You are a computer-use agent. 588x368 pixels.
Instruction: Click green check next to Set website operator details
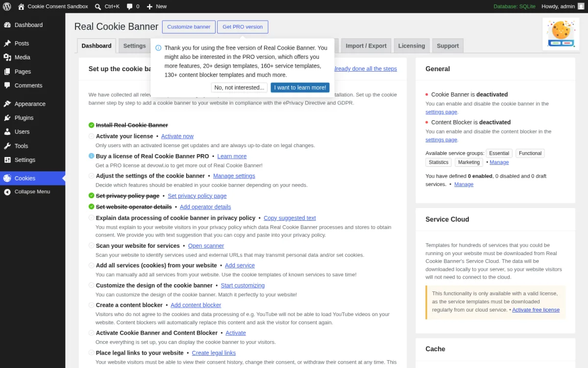(x=91, y=207)
